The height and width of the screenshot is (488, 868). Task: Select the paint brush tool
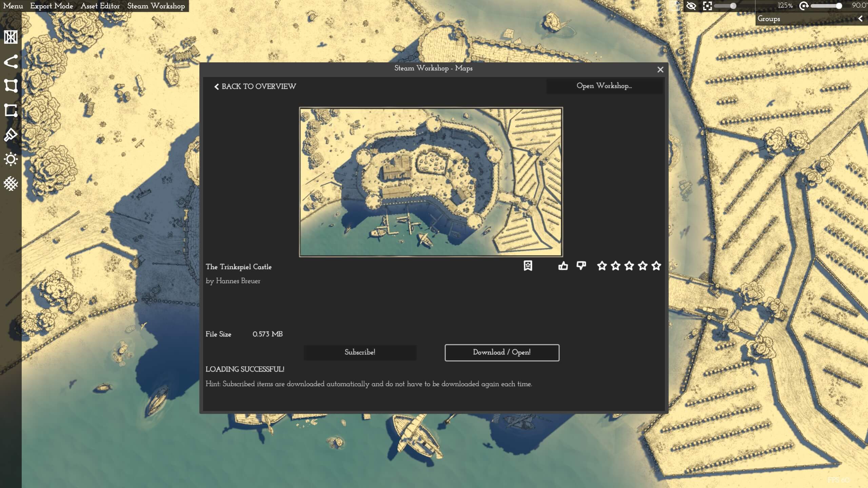coord(11,135)
